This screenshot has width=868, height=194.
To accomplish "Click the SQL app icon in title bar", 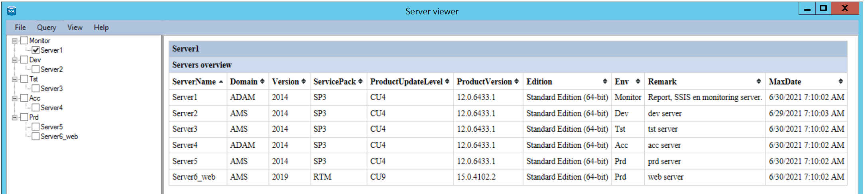I will pos(12,11).
